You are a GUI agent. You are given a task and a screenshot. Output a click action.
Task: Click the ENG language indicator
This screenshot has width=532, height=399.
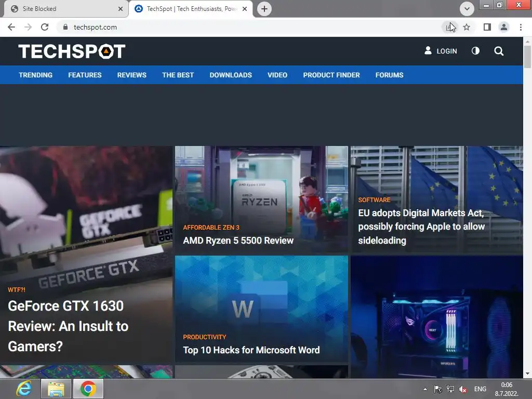click(x=480, y=389)
